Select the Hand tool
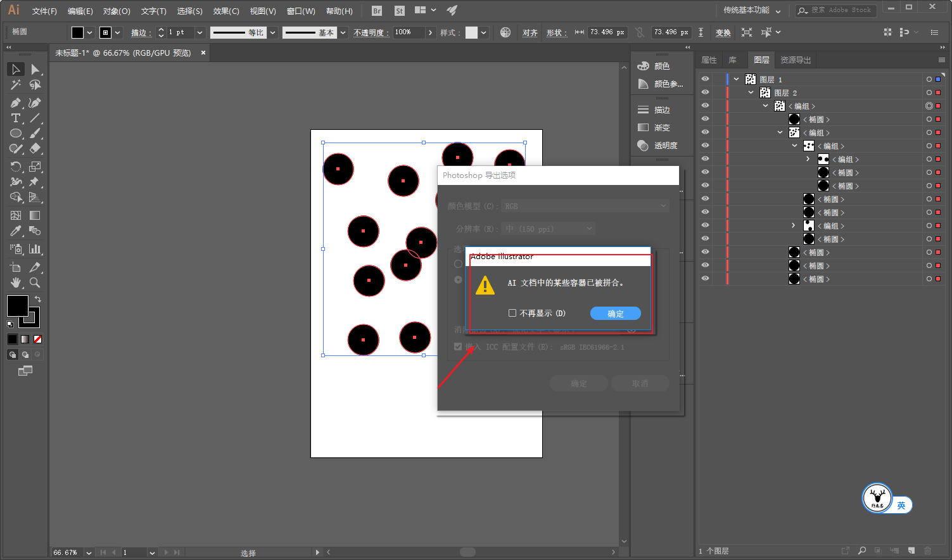Viewport: 952px width, 560px height. pos(16,283)
